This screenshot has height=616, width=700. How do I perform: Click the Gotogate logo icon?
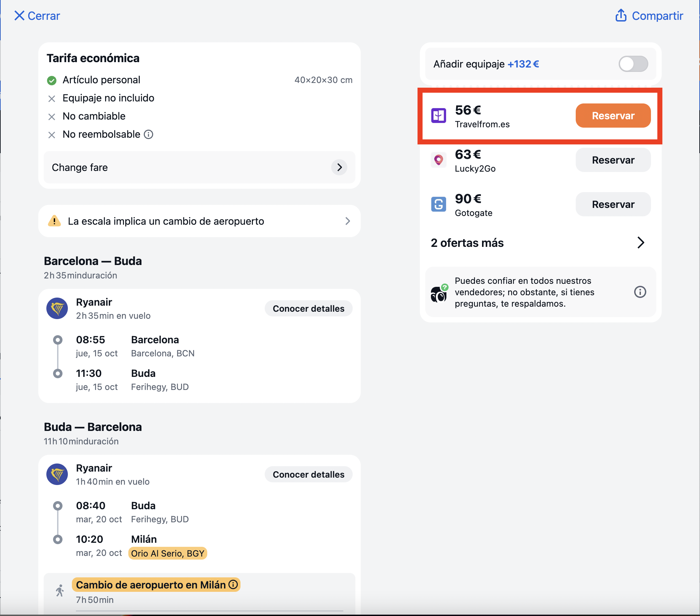pos(438,205)
